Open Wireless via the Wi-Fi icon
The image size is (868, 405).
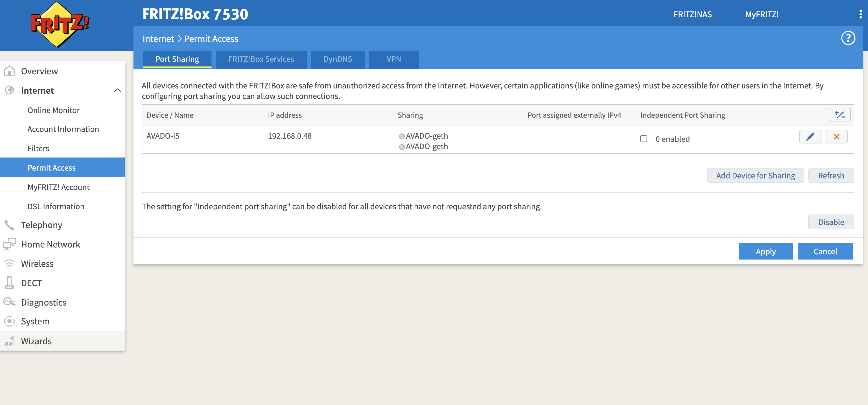[9, 264]
